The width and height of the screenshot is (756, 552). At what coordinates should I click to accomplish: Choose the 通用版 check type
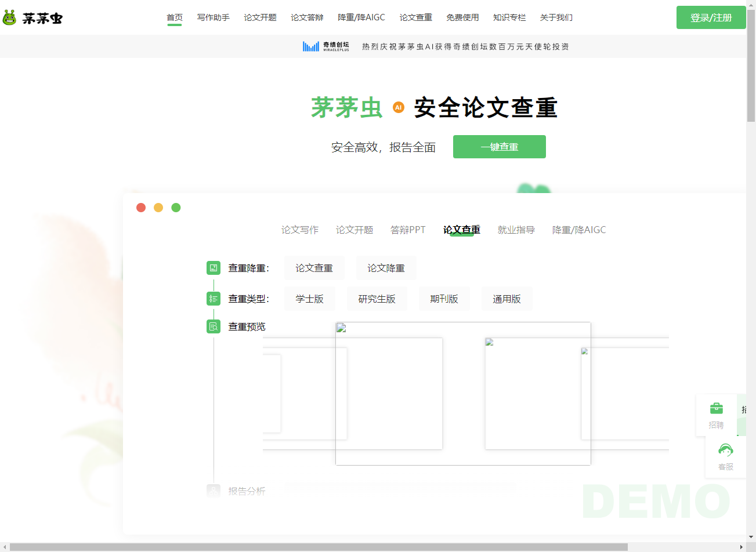(507, 299)
